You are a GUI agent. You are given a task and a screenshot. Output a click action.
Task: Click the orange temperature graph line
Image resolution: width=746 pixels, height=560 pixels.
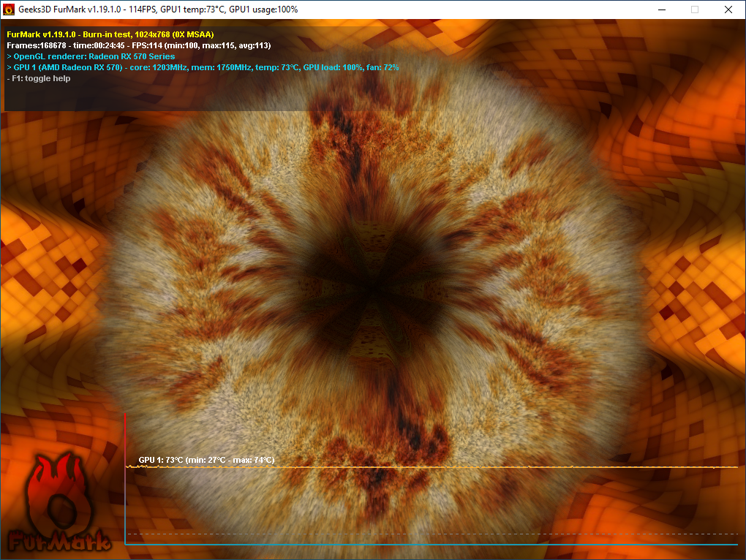[x=432, y=467]
